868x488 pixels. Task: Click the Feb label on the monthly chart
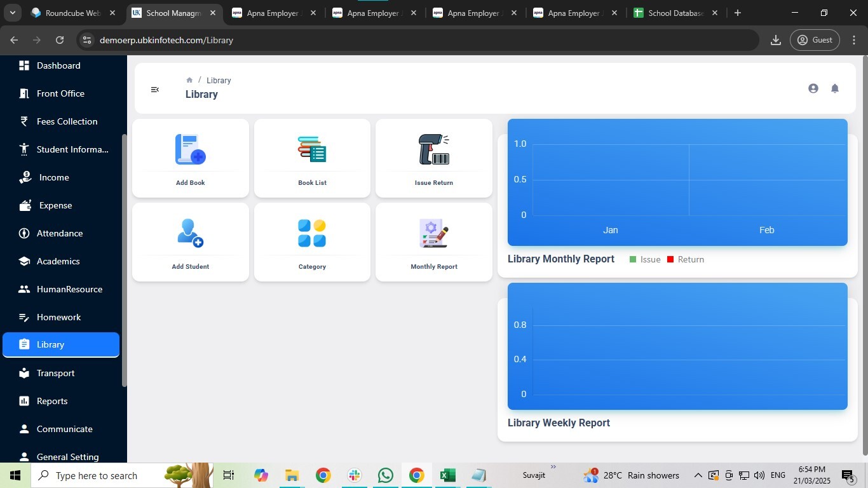tap(766, 230)
